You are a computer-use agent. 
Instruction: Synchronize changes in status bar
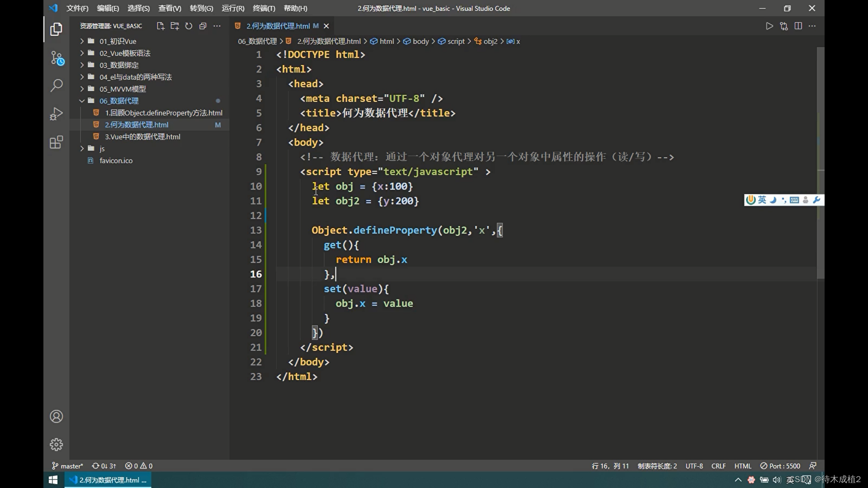[104, 466]
